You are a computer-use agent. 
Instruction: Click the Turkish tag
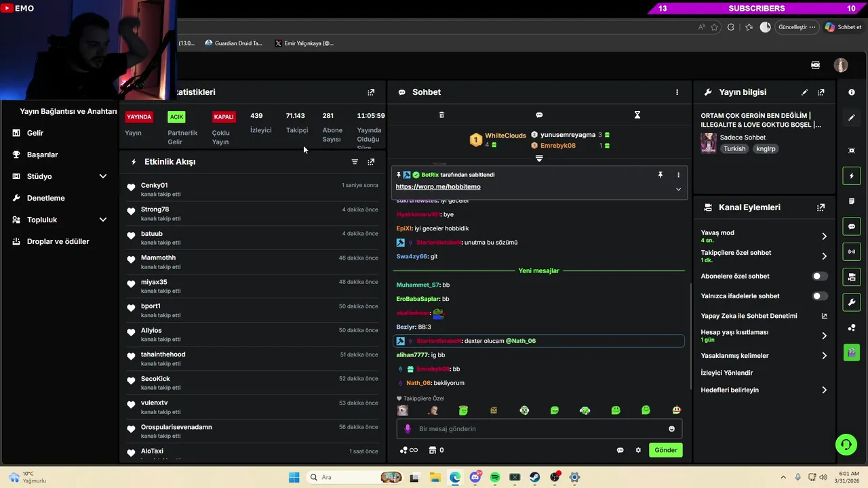point(734,148)
